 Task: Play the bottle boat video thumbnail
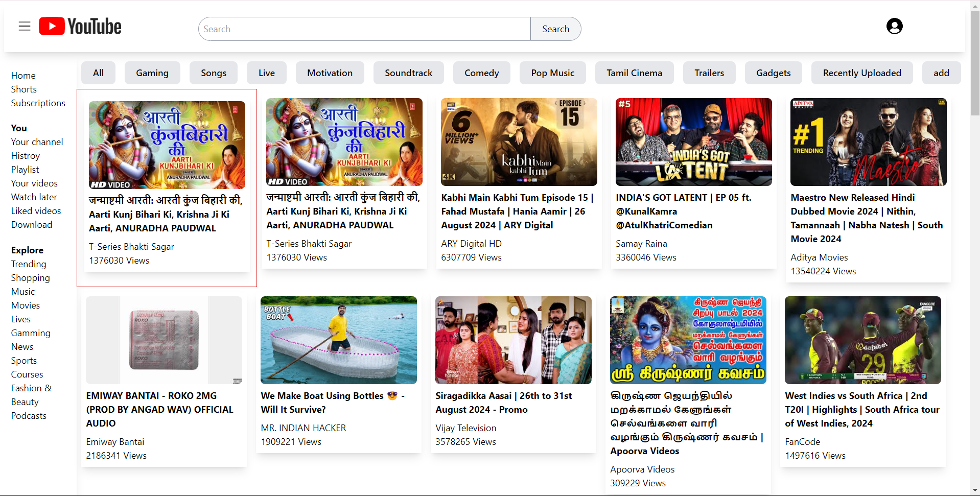pos(338,340)
